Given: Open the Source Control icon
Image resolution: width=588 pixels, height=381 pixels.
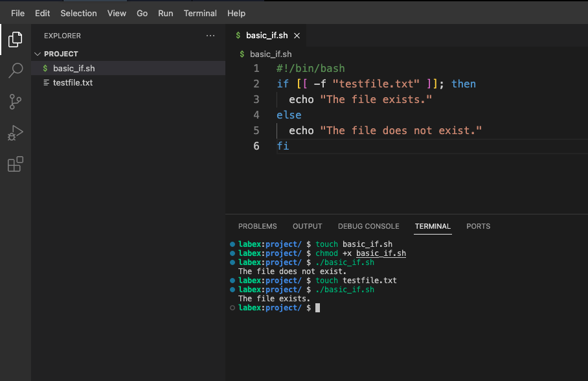Looking at the screenshot, I should (16, 102).
